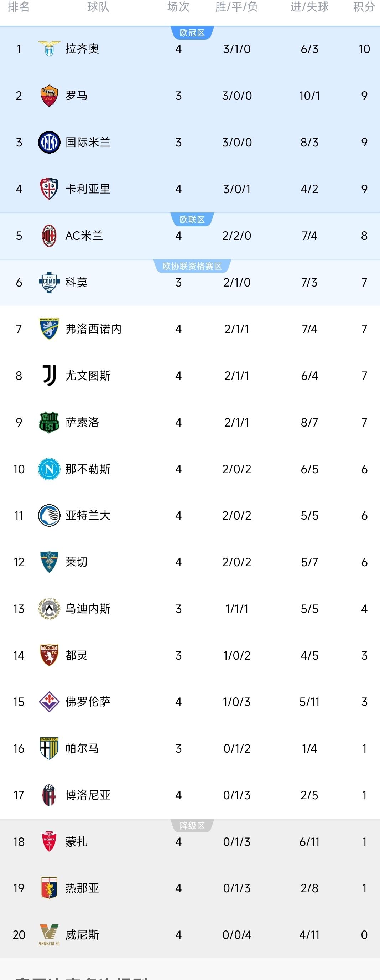The height and width of the screenshot is (980, 380).
Task: Open the 弗洛西诺内 team name link
Action: pyautogui.click(x=94, y=329)
